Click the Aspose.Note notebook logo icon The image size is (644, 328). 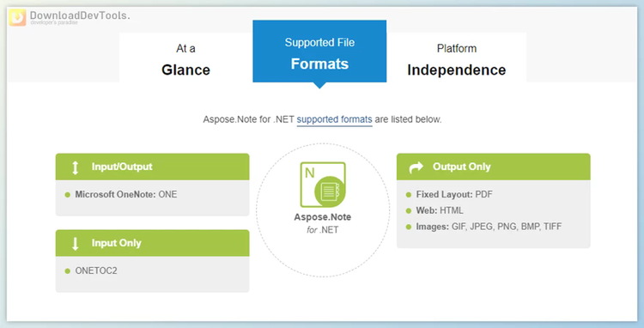click(323, 185)
